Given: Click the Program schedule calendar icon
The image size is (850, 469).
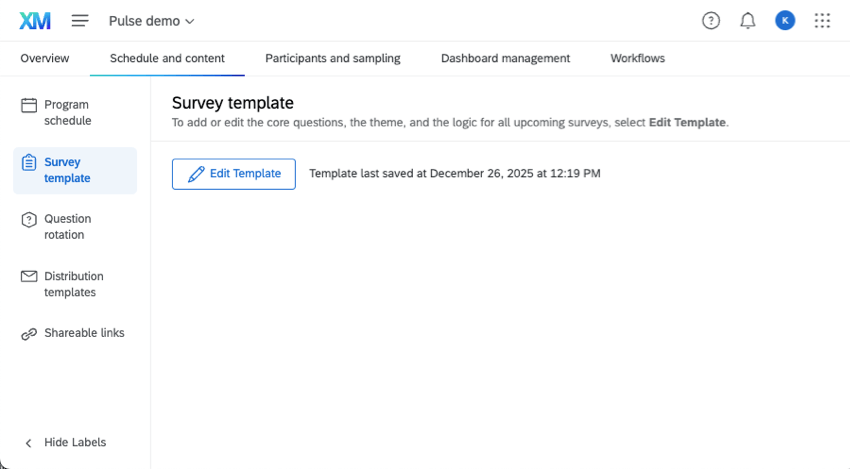Looking at the screenshot, I should [x=29, y=105].
